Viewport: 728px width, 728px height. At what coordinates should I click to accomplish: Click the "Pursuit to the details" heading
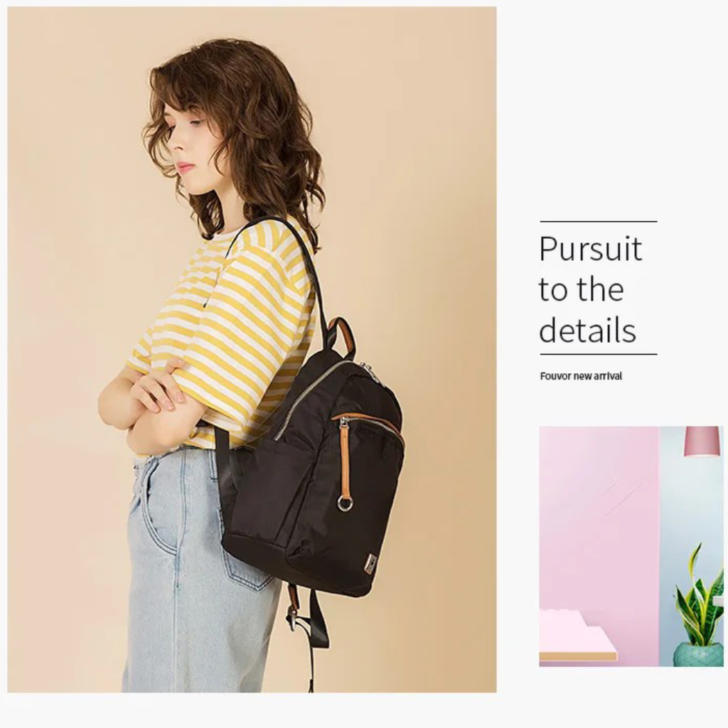coord(591,289)
